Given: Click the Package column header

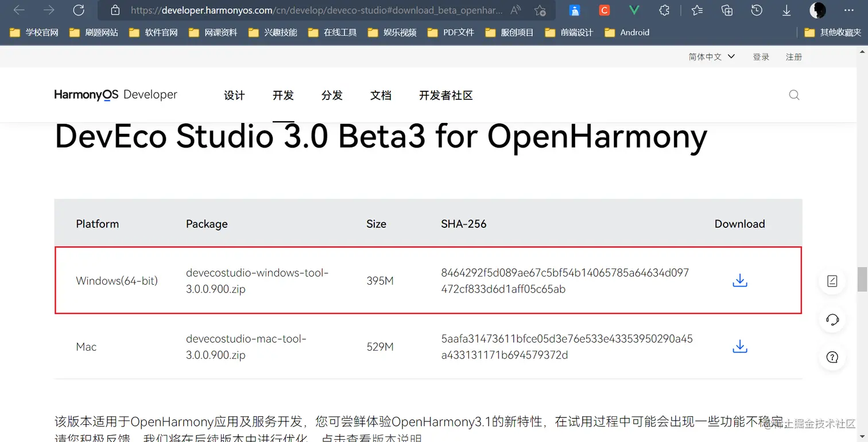Looking at the screenshot, I should (x=207, y=224).
